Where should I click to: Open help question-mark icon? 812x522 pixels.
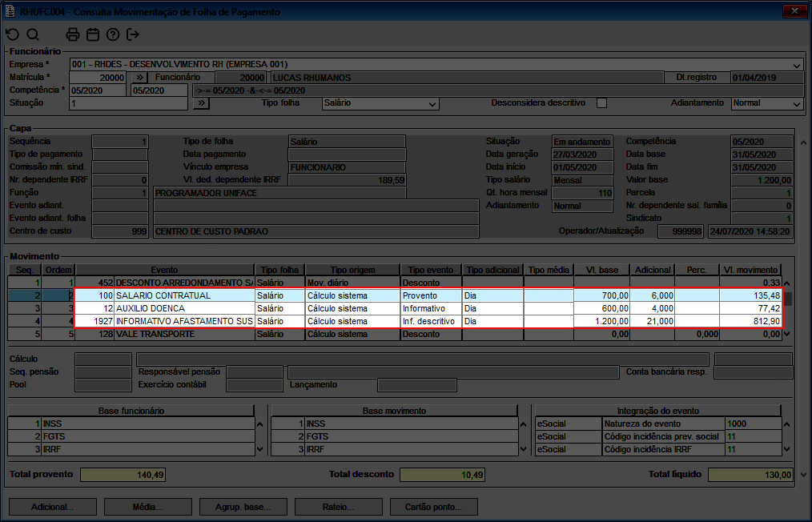[113, 34]
